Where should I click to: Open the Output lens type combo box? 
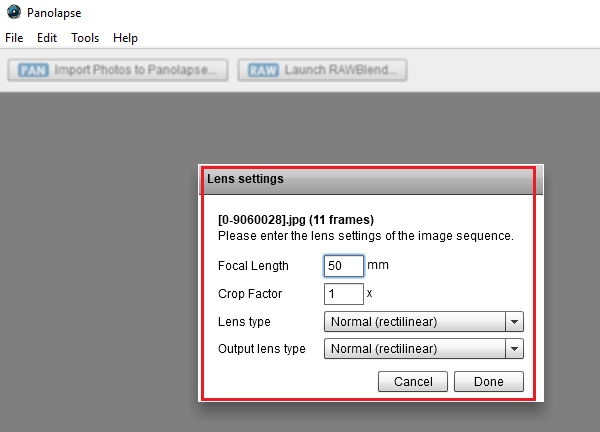pos(414,349)
